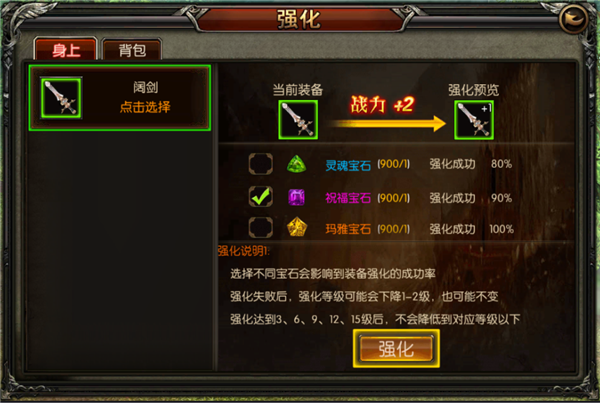This screenshot has height=403, width=600.
Task: Click the enhancement preview sword icon with +1
Action: (x=474, y=120)
